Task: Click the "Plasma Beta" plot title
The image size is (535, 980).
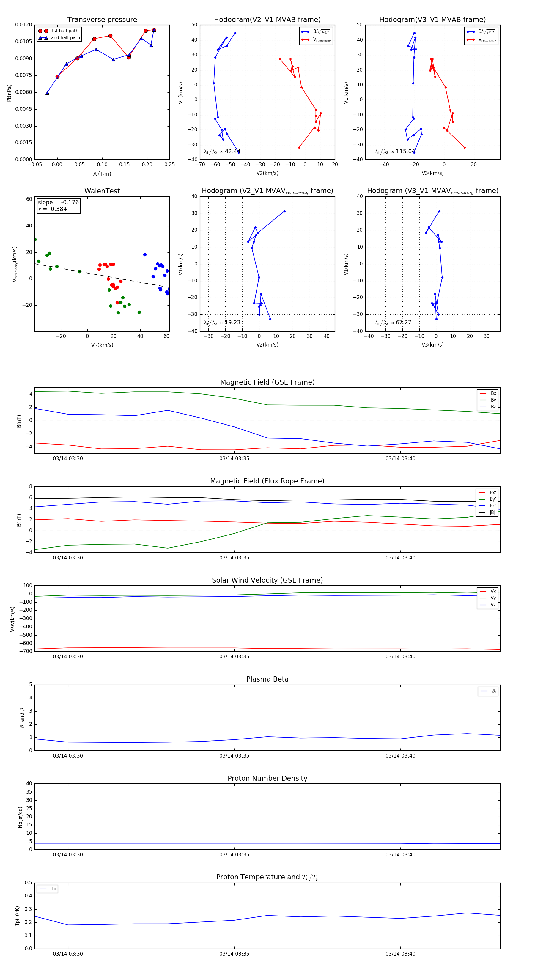Action: 267,679
